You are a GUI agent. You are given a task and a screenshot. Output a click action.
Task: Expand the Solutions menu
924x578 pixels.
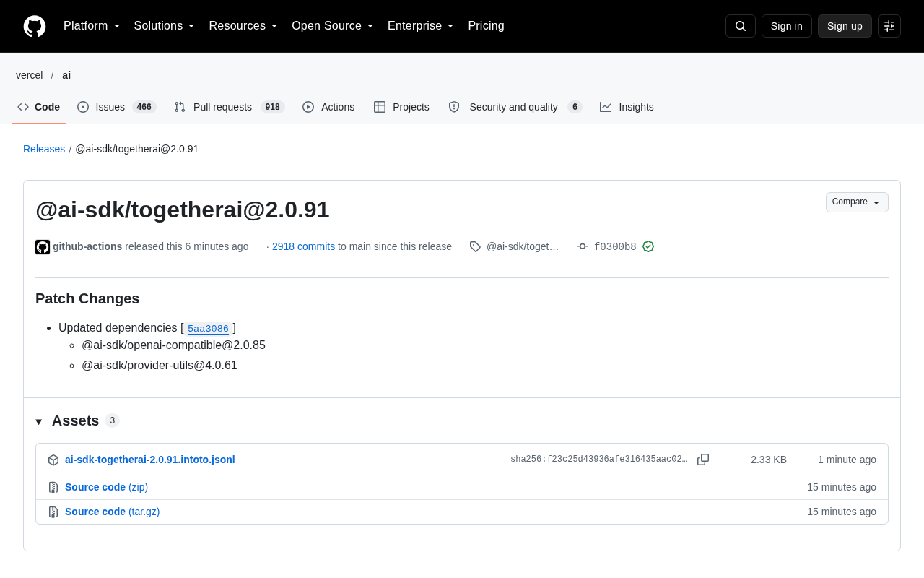(165, 26)
